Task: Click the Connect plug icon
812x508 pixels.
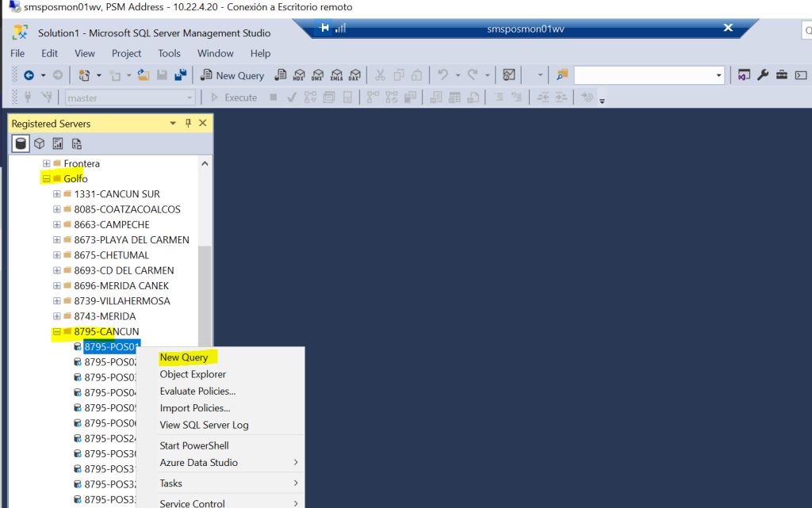Action: click(x=28, y=97)
